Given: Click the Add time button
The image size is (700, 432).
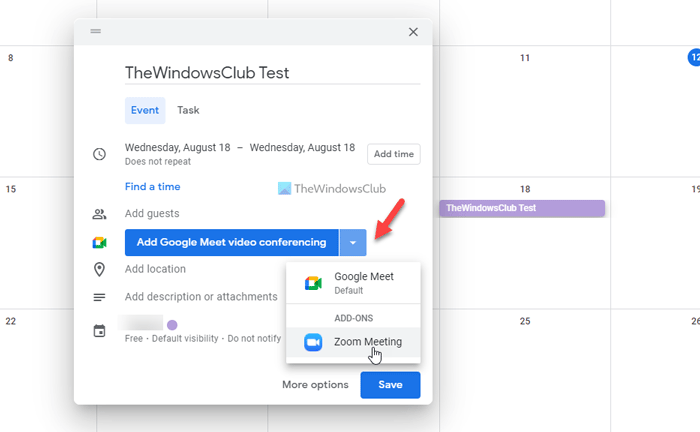Looking at the screenshot, I should pyautogui.click(x=394, y=154).
